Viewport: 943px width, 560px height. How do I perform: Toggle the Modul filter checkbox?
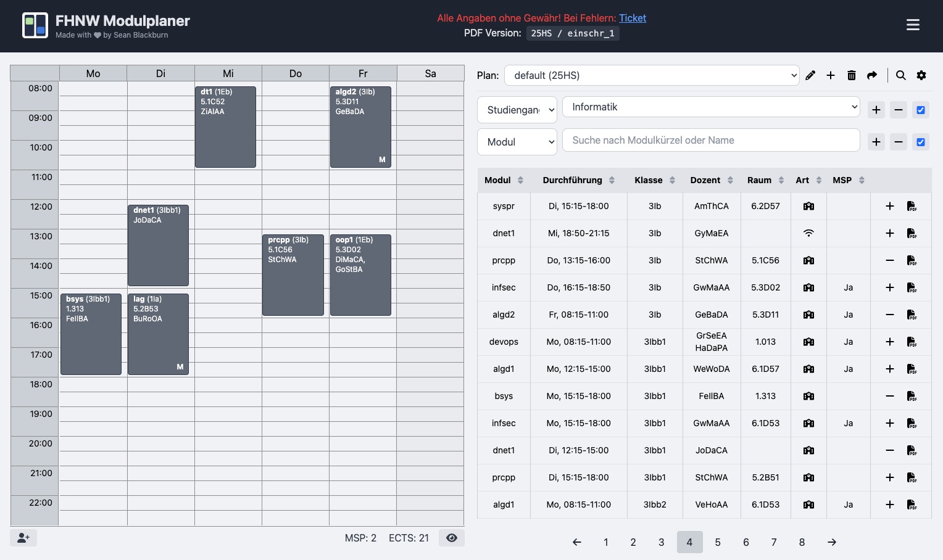pyautogui.click(x=921, y=142)
